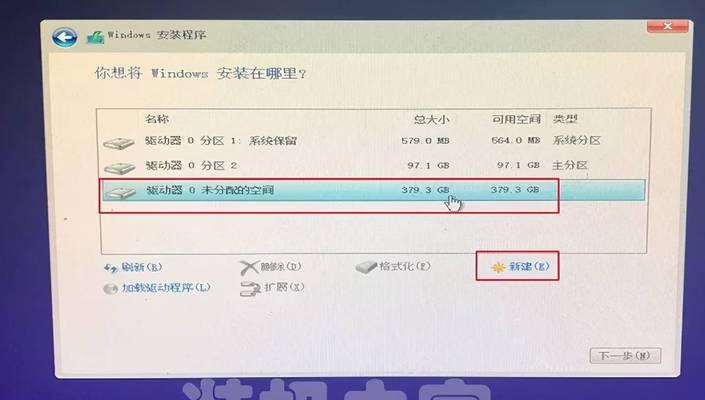The width and height of the screenshot is (705, 400).
Task: Select row 驱动器 0 分区 2
Action: pos(373,166)
